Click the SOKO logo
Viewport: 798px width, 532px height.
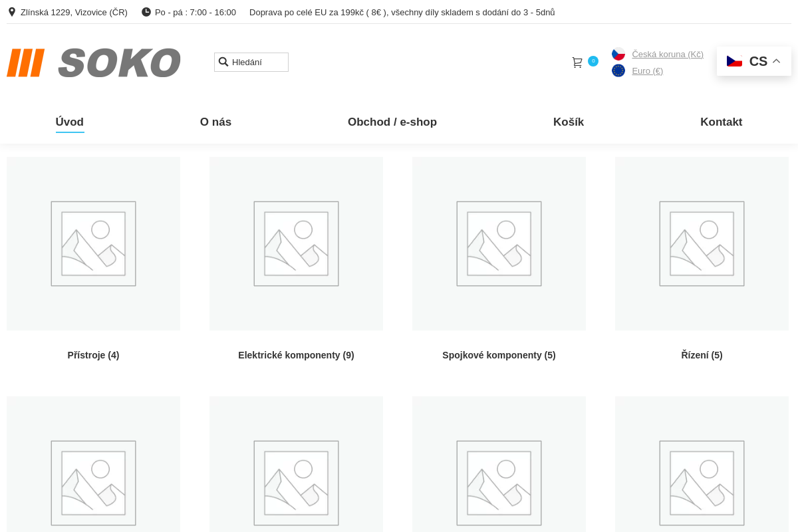(94, 63)
